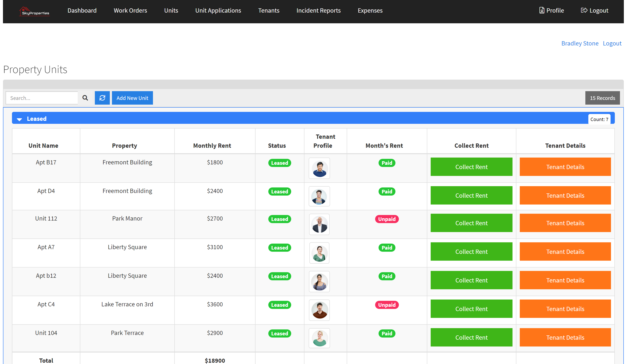View Tenant Details for Apt b12
The image size is (630, 364).
tap(565, 280)
